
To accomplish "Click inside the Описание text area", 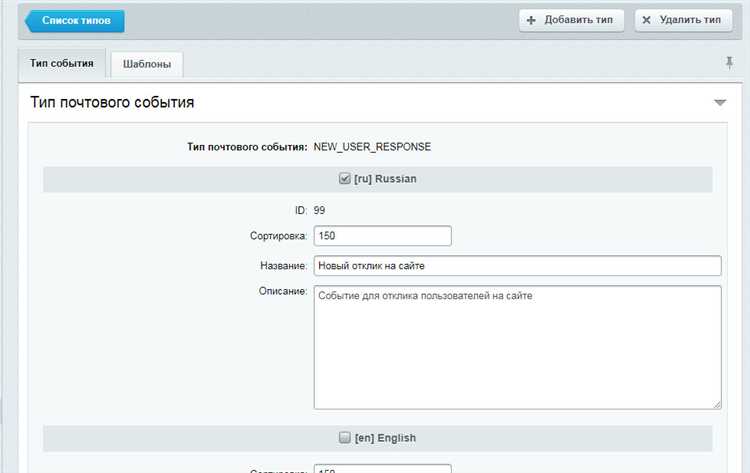I will 517,347.
